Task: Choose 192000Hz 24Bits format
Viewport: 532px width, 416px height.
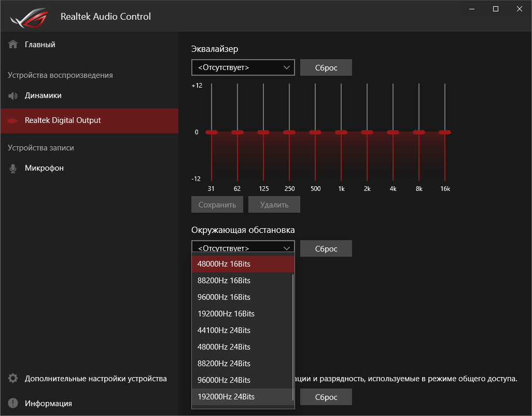Action: 242,397
